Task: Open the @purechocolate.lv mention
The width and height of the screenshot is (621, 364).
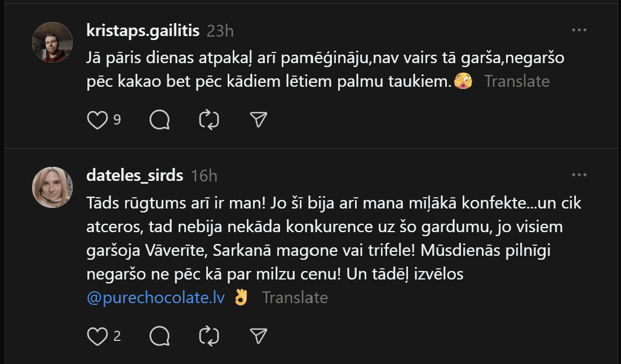Action: (x=156, y=298)
